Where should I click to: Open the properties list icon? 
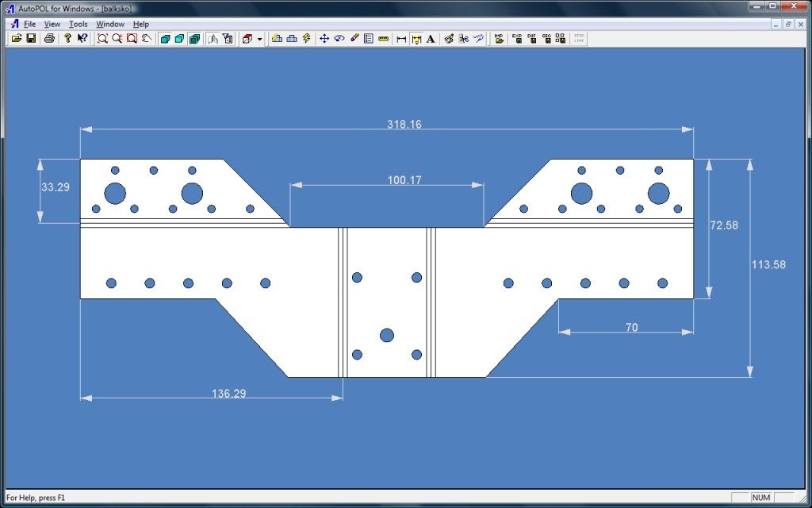point(369,38)
